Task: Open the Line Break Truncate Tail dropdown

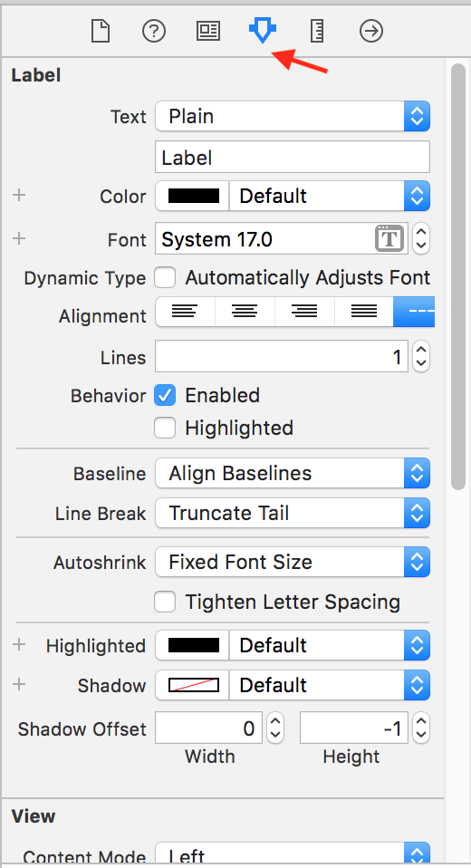Action: [293, 513]
